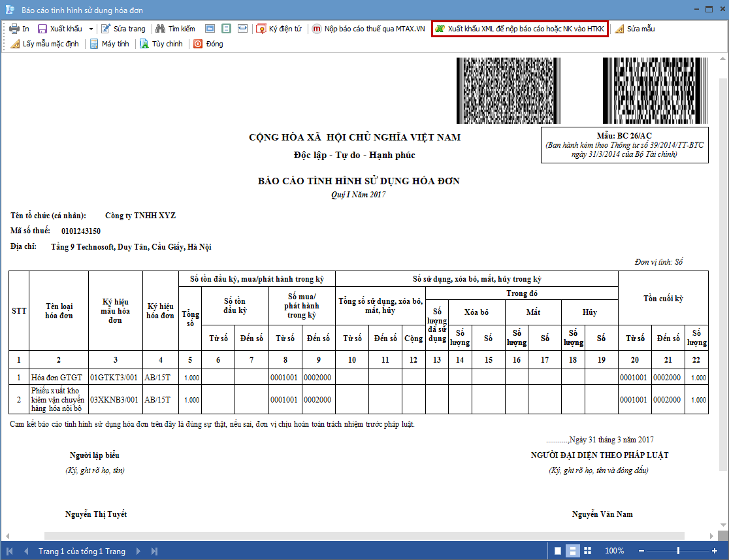Switch to single page layout view

pos(558,551)
